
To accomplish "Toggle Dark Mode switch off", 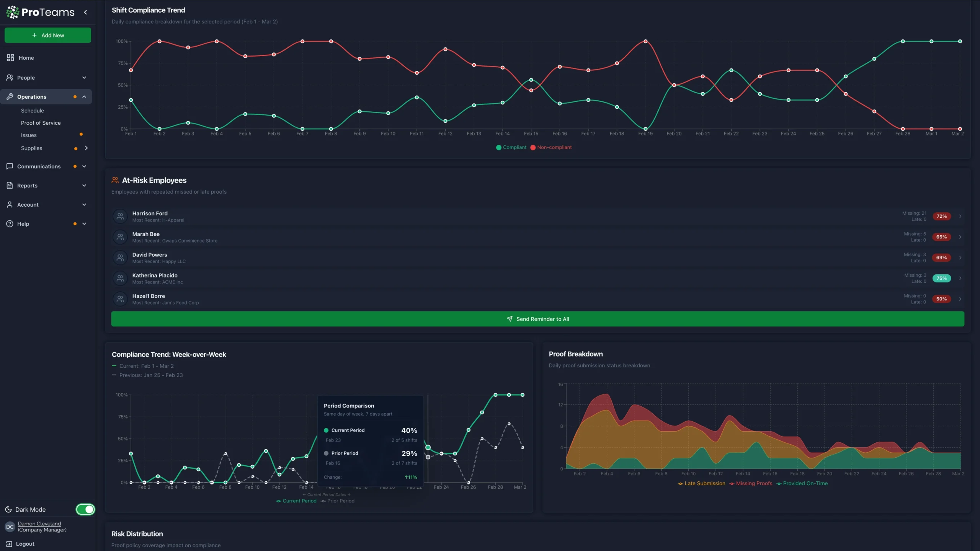I will [x=85, y=509].
